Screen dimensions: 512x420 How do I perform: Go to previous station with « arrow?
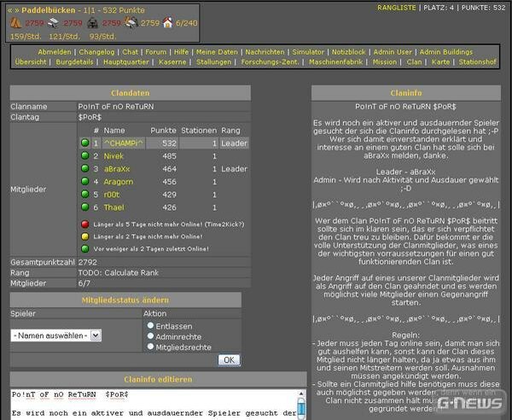click(9, 10)
